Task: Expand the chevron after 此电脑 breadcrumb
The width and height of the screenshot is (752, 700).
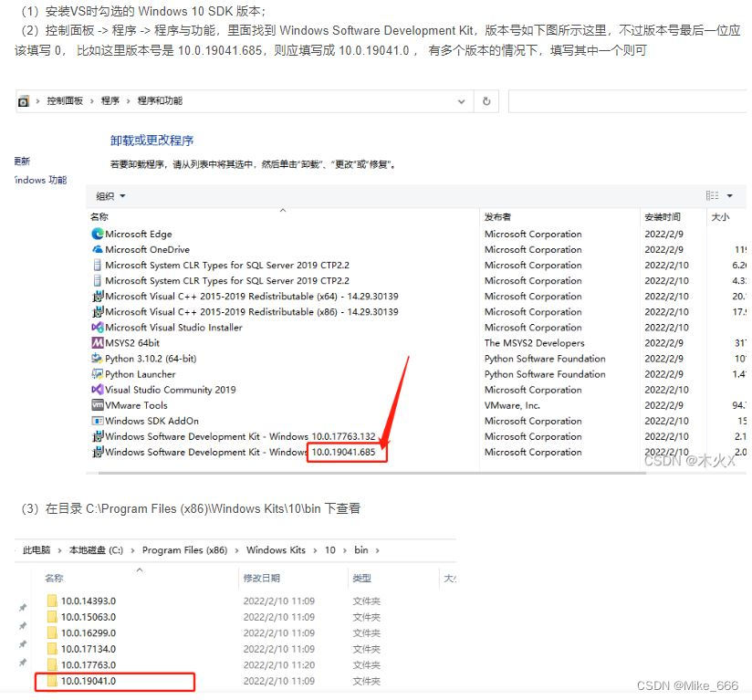Action: tap(59, 550)
